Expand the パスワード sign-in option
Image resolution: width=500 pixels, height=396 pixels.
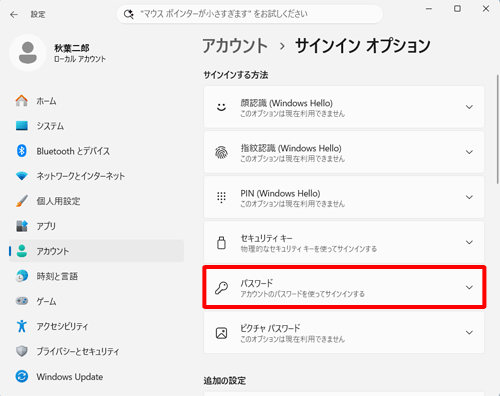coord(344,287)
